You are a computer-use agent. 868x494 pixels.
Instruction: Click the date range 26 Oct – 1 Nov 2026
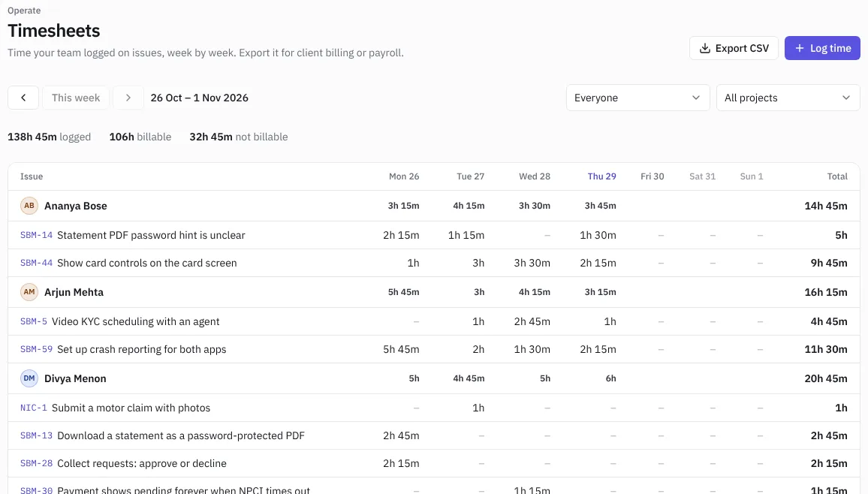pyautogui.click(x=199, y=98)
